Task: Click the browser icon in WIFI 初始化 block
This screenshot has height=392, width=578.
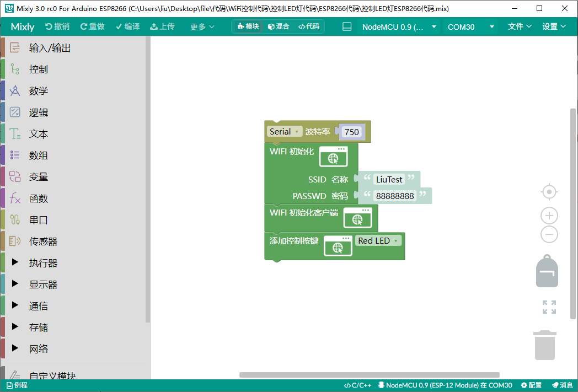Action: tap(333, 157)
